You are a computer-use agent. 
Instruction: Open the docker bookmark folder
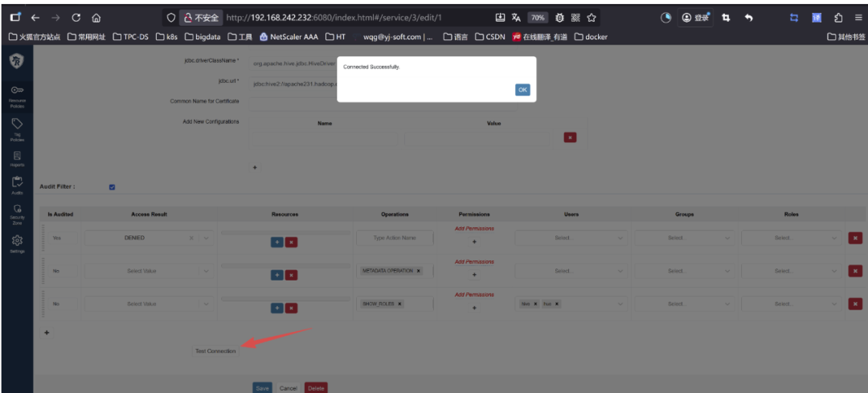pyautogui.click(x=591, y=37)
